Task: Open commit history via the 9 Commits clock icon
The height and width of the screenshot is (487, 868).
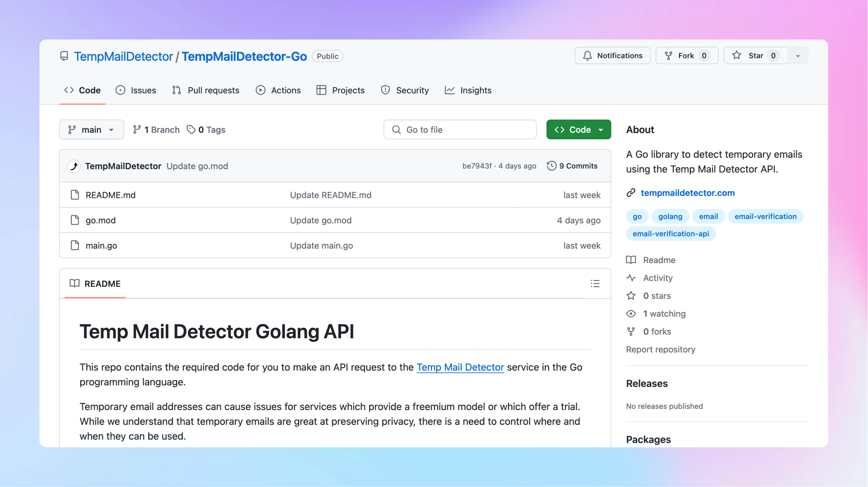Action: tap(551, 166)
